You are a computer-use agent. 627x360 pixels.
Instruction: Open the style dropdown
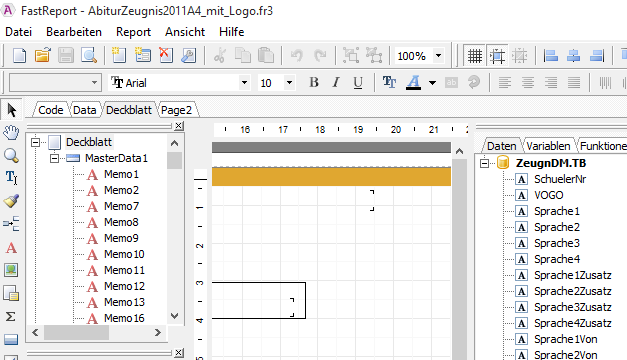(x=94, y=83)
